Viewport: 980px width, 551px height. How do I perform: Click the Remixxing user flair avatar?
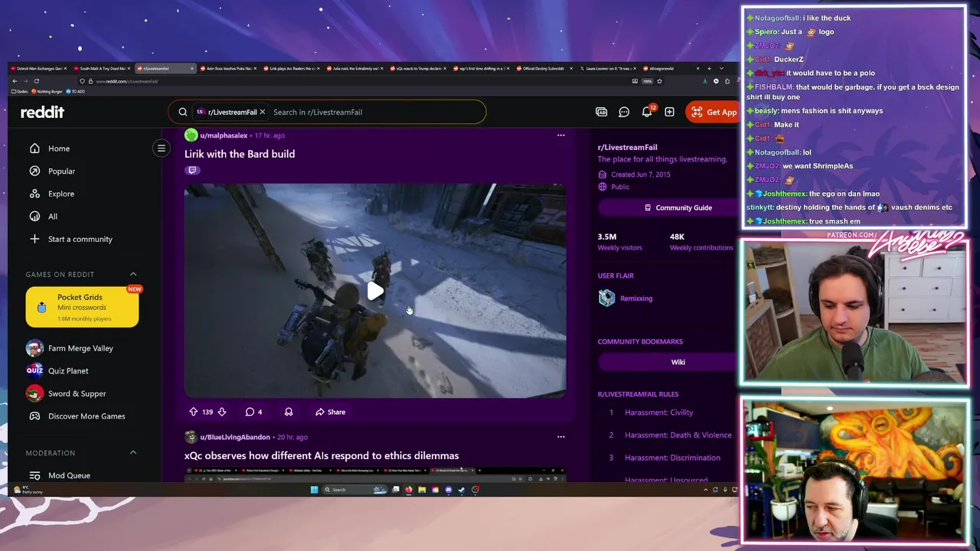tap(607, 298)
